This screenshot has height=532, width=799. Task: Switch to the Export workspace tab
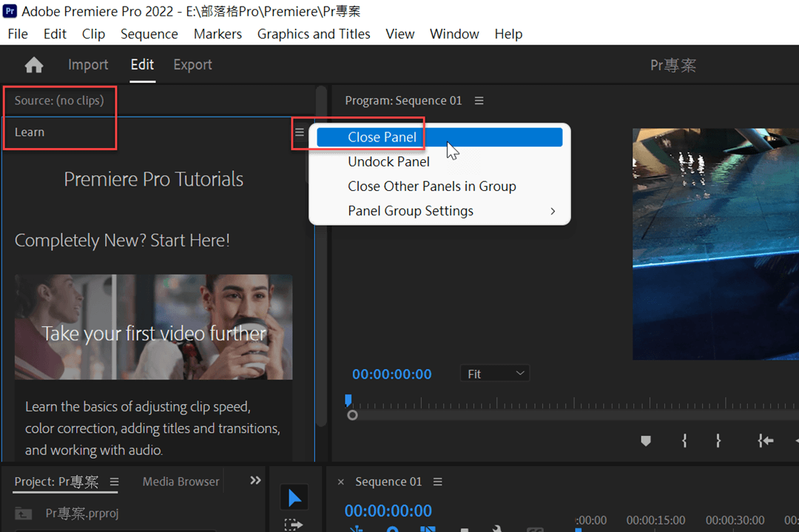point(192,64)
